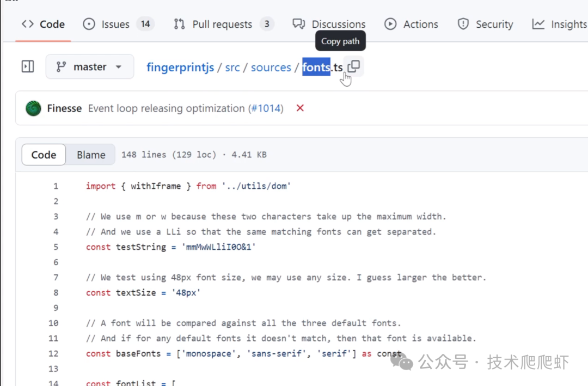Click the Finesse author avatar
The image size is (588, 386).
coord(34,108)
